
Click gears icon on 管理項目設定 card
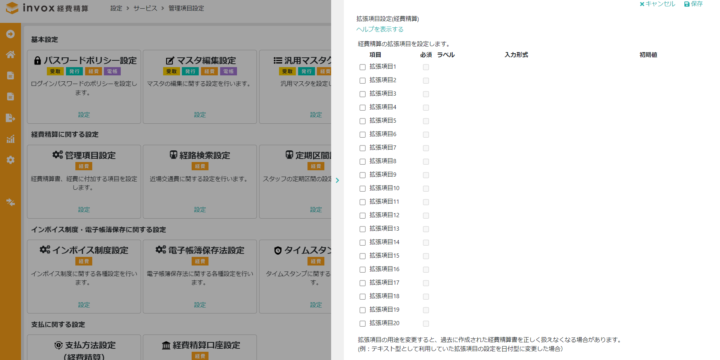57,155
